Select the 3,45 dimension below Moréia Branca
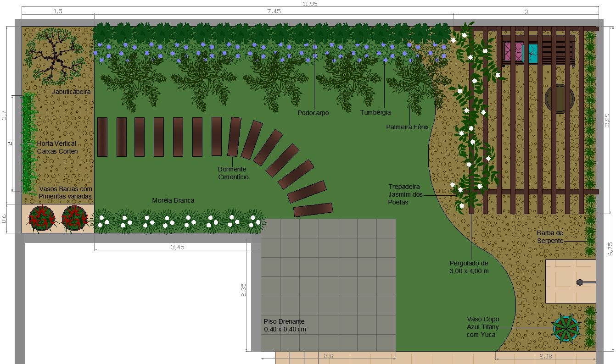The width and height of the screenshot is (616, 364). [x=177, y=247]
